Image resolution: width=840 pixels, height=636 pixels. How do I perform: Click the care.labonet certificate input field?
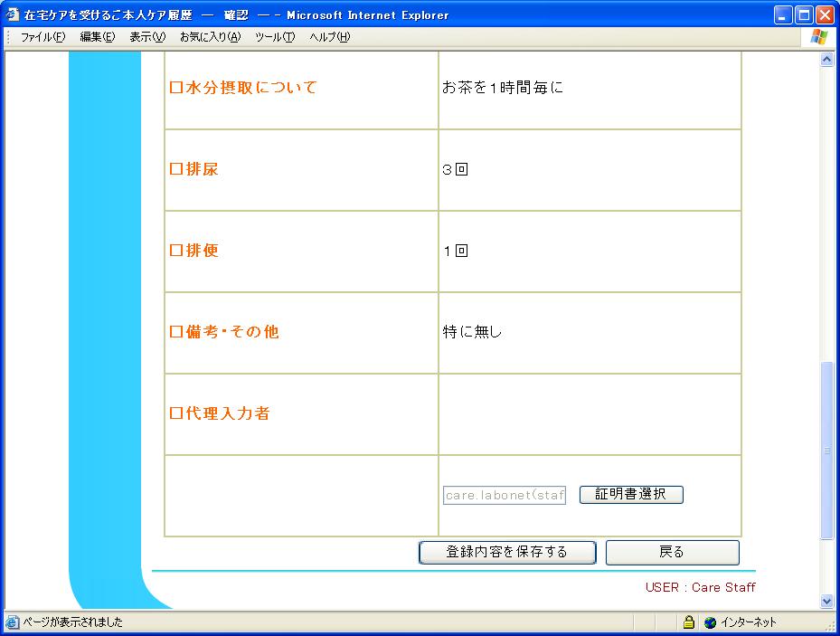pos(505,496)
